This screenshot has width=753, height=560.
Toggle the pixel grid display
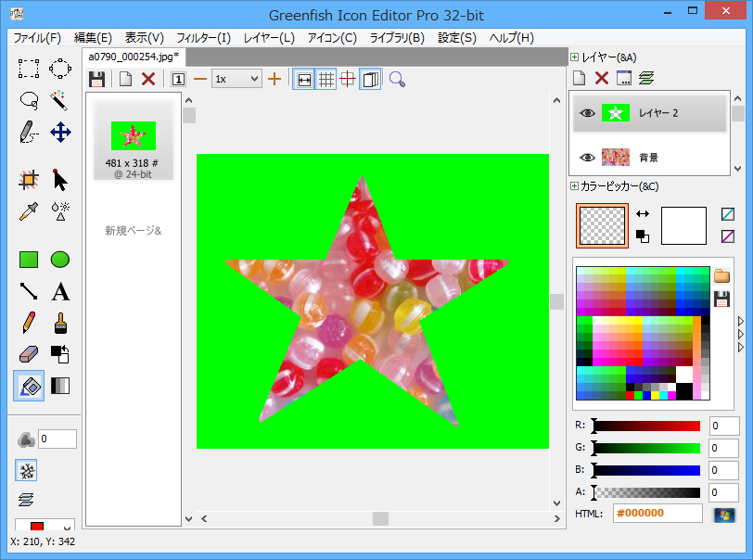pos(325,79)
